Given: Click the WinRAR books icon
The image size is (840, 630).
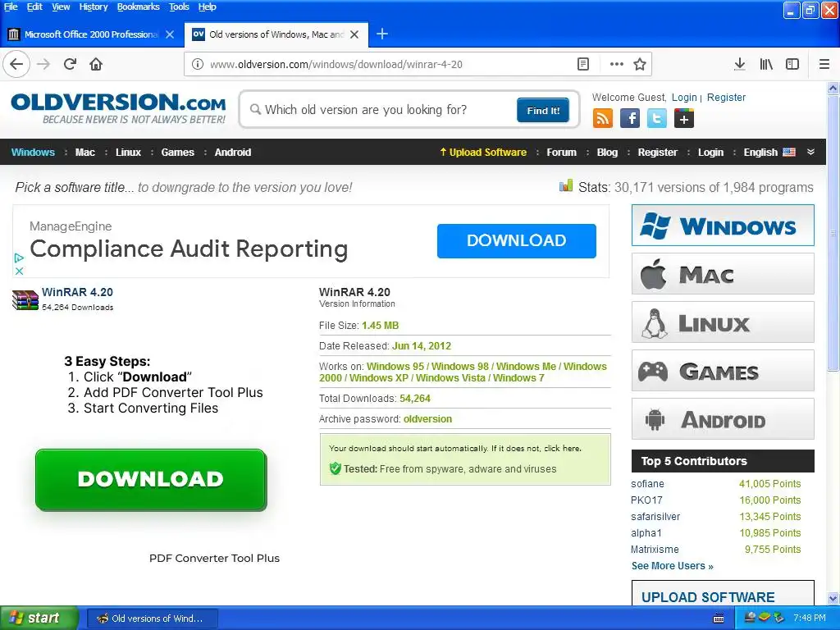Looking at the screenshot, I should click(25, 300).
